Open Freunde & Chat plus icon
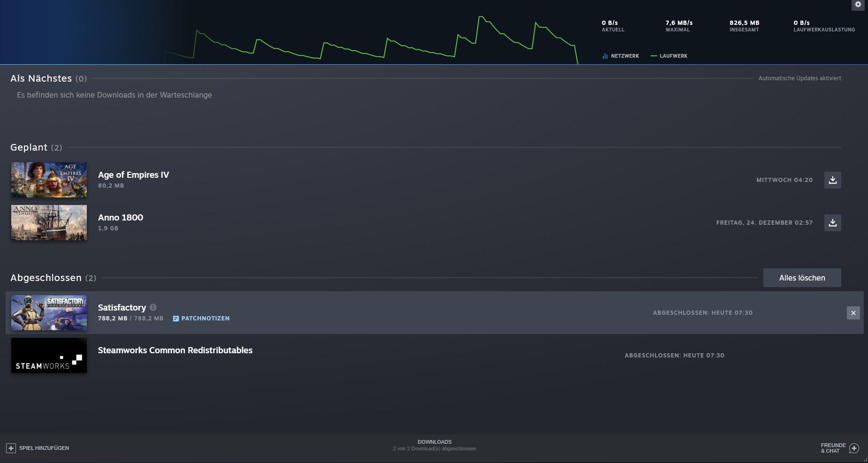Image resolution: width=868 pixels, height=463 pixels. [x=854, y=448]
